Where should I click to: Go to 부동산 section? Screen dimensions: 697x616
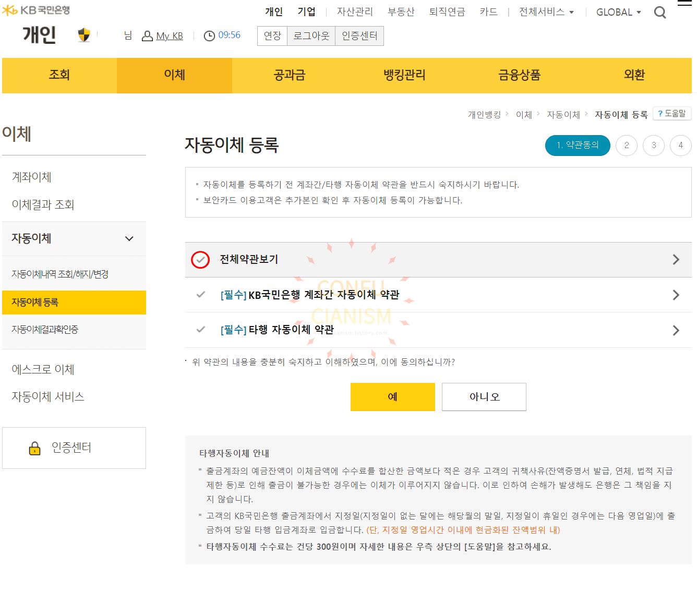(401, 12)
